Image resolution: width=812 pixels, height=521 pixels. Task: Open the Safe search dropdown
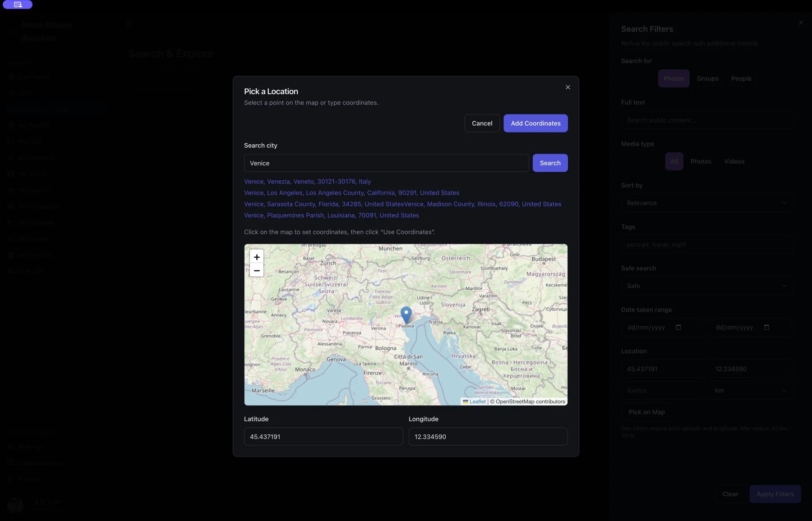[707, 286]
